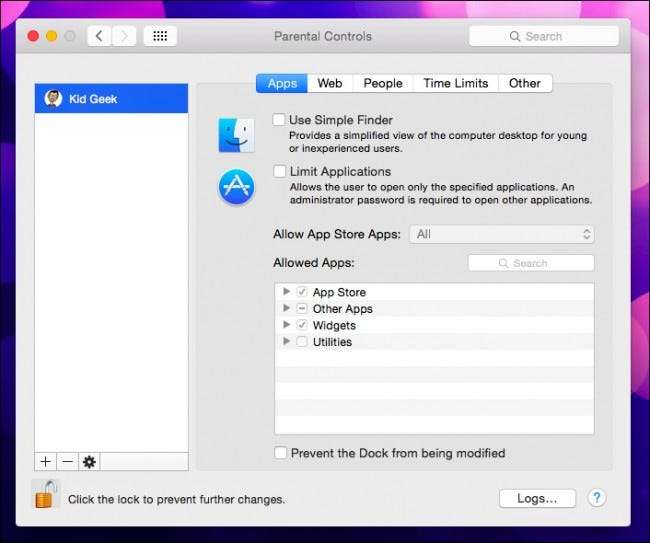Open the Logs… button
Image resolution: width=650 pixels, height=543 pixels.
click(537, 498)
